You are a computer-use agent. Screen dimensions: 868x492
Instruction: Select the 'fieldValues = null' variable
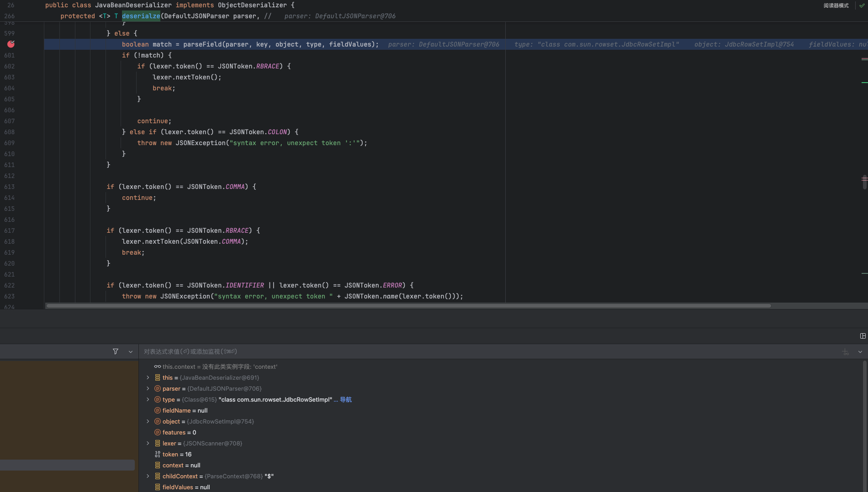[186, 487]
